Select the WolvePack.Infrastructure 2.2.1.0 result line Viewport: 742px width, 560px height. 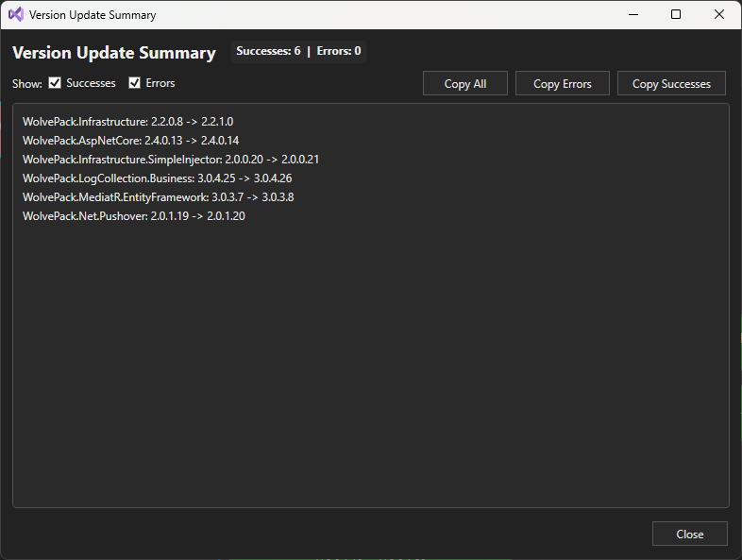[x=127, y=122]
